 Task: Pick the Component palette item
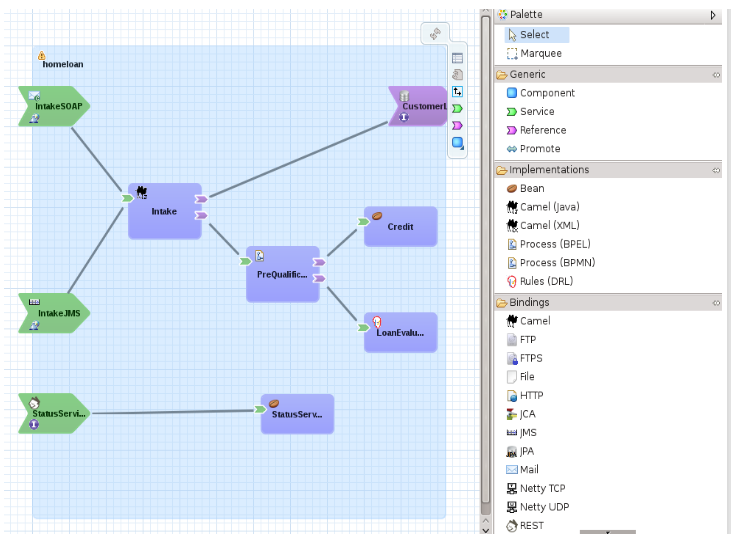(541, 93)
